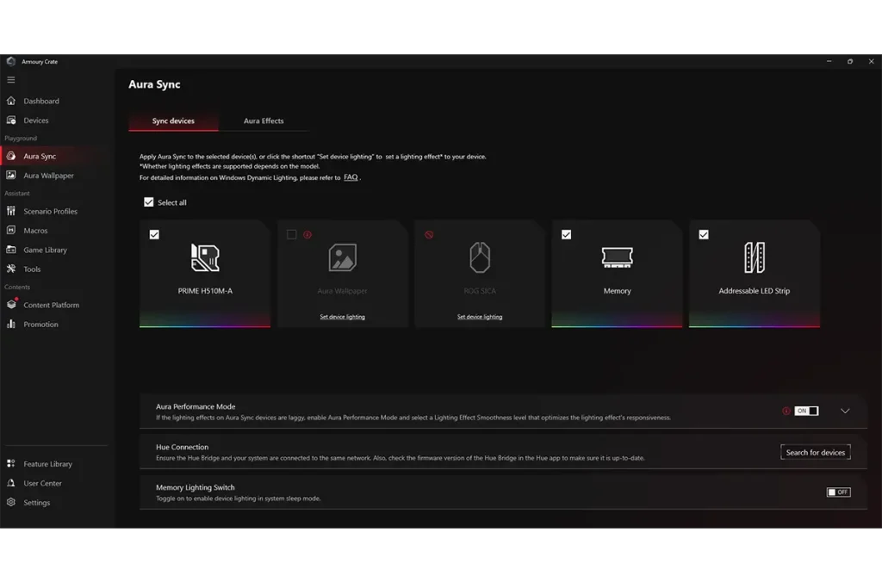Click the Aura Wallpaper card picture icon
Screen dimensions: 882x588
[x=343, y=257]
